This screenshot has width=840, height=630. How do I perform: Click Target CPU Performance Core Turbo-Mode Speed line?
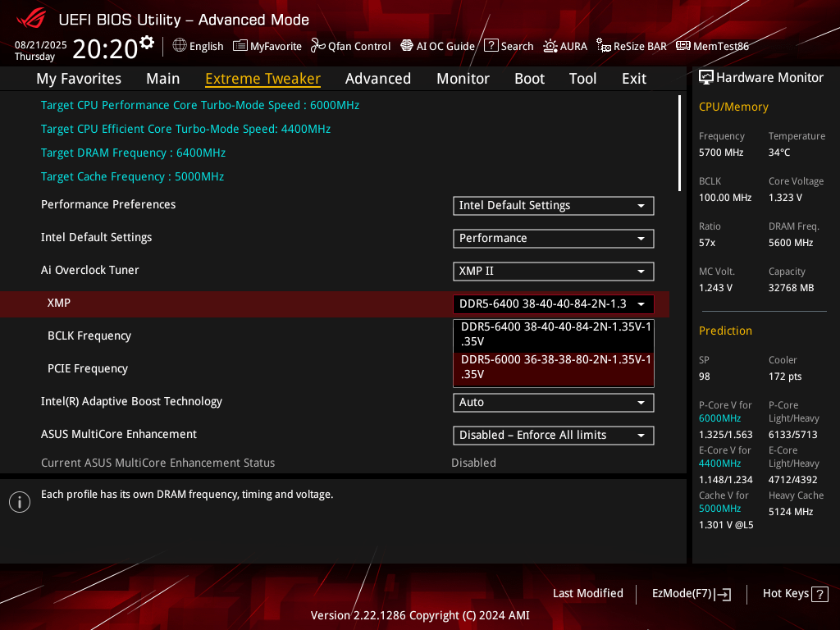[200, 105]
